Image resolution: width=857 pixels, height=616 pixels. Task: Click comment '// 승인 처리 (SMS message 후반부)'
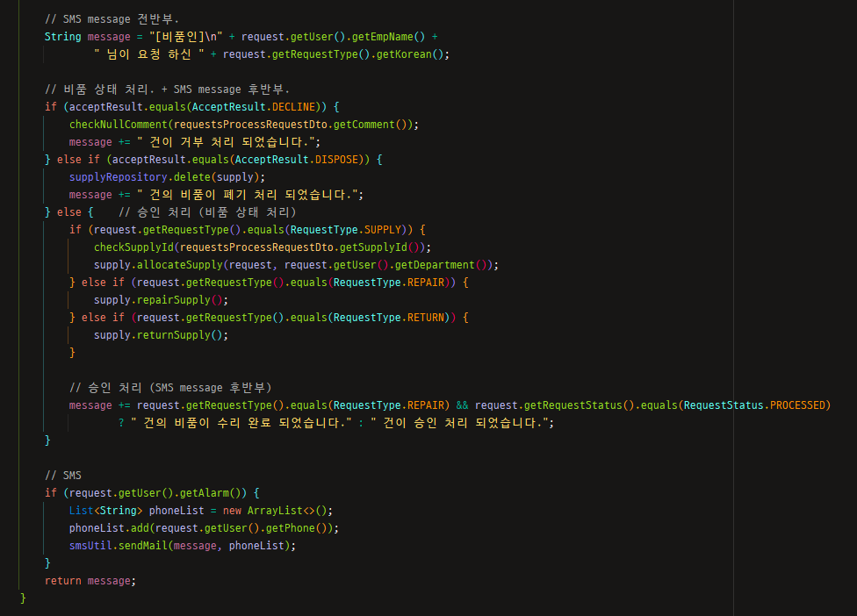click(170, 388)
